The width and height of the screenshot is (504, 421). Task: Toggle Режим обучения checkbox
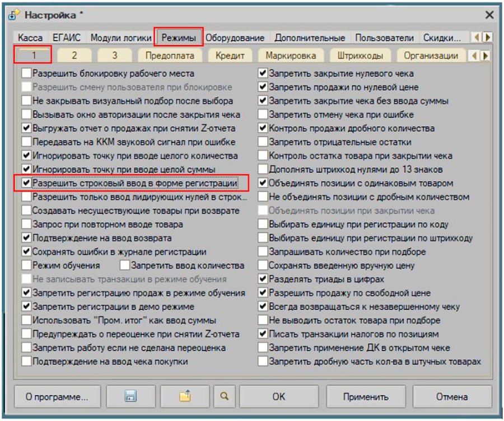pos(26,265)
